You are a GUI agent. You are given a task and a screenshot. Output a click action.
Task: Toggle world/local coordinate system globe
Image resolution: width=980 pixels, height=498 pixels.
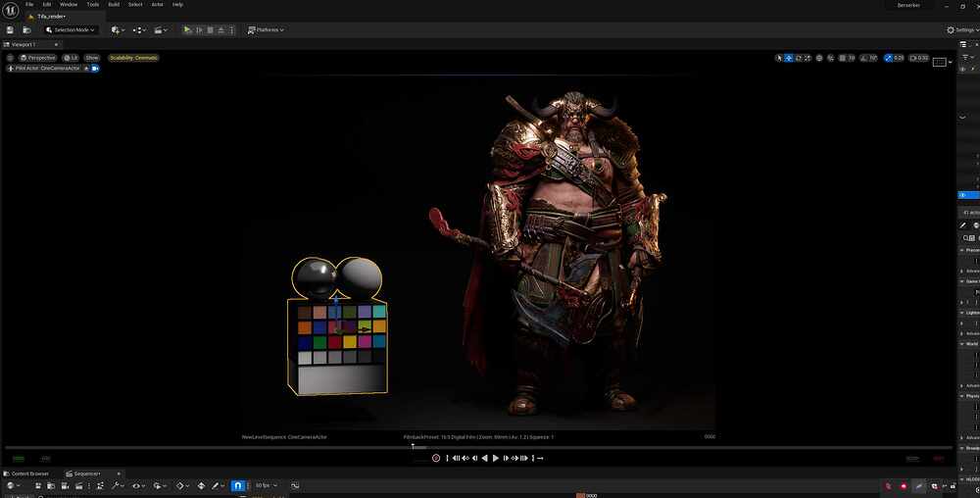point(819,58)
